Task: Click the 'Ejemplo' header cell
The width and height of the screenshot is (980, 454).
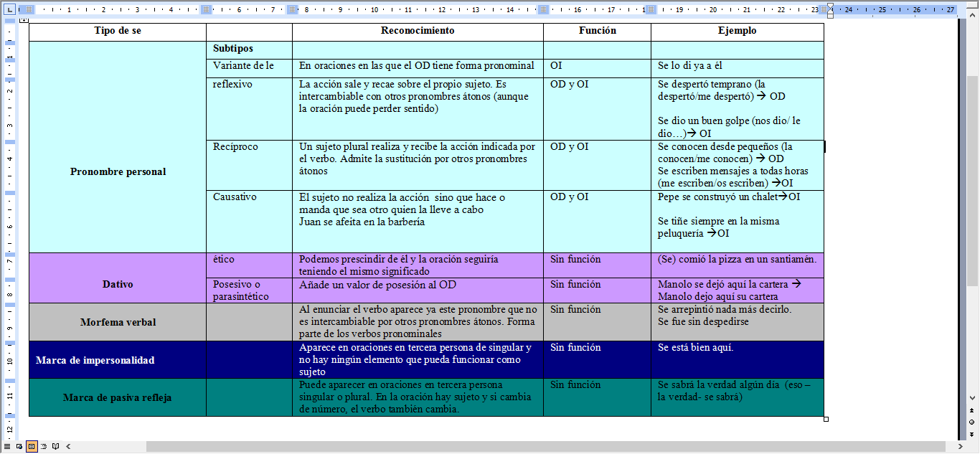Action: coord(737,32)
